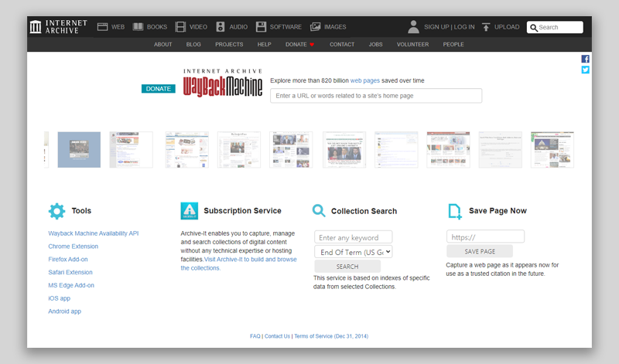Expand the End Of Term collection dropdown

[x=354, y=252]
